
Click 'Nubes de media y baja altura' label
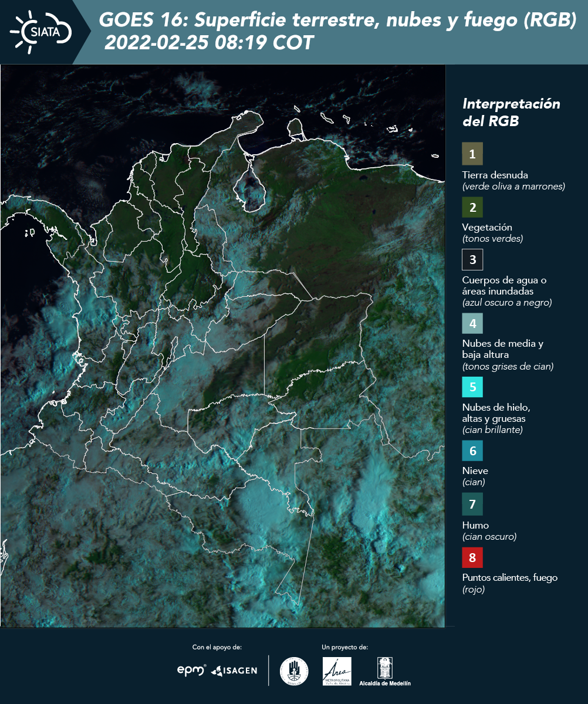point(503,349)
